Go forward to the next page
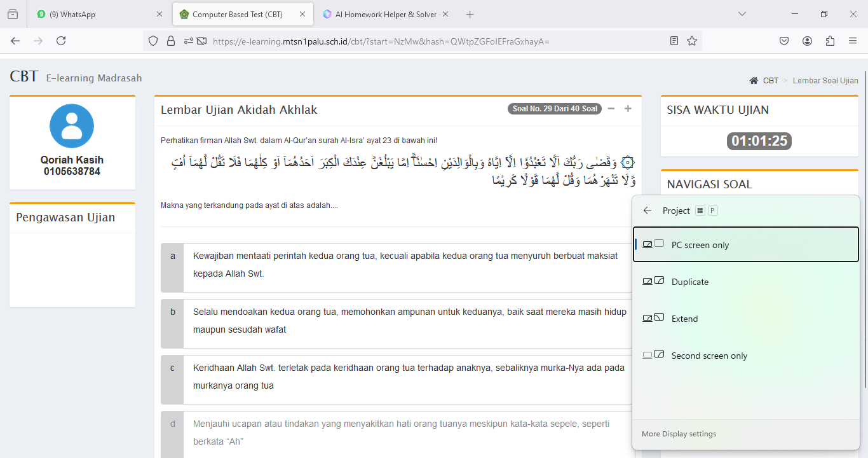 tap(38, 41)
